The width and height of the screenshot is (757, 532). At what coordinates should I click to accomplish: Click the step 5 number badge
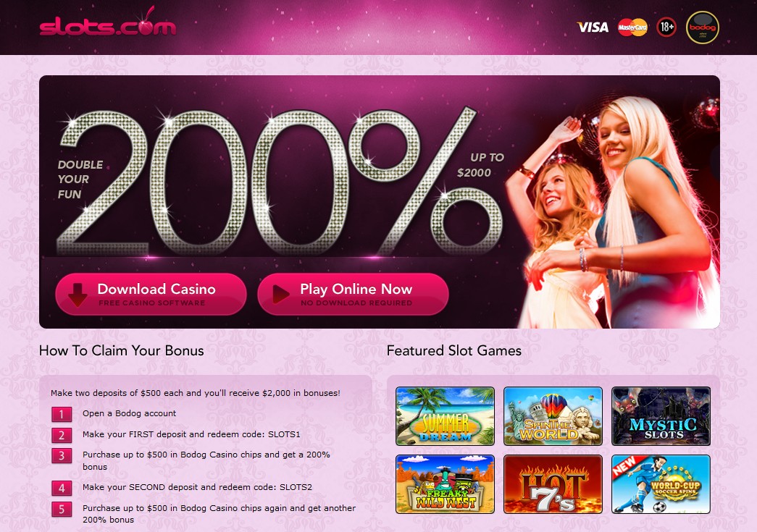tap(62, 510)
